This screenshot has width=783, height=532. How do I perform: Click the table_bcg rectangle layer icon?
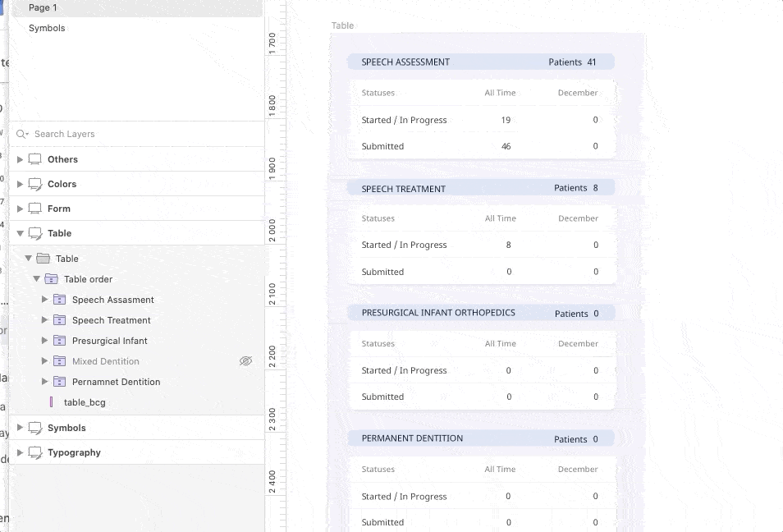pyautogui.click(x=51, y=402)
